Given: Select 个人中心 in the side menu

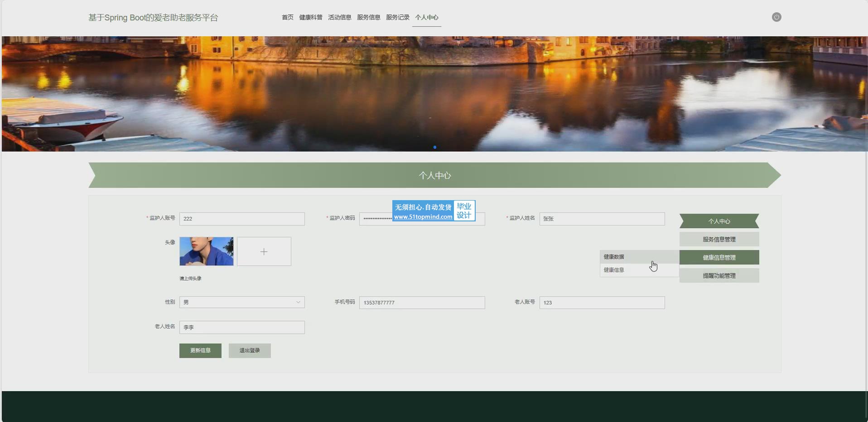Looking at the screenshot, I should pyautogui.click(x=719, y=221).
